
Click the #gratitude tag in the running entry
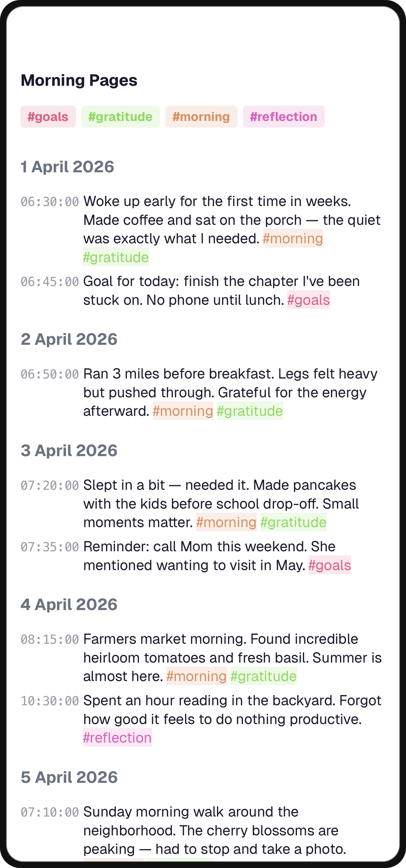pyautogui.click(x=250, y=411)
